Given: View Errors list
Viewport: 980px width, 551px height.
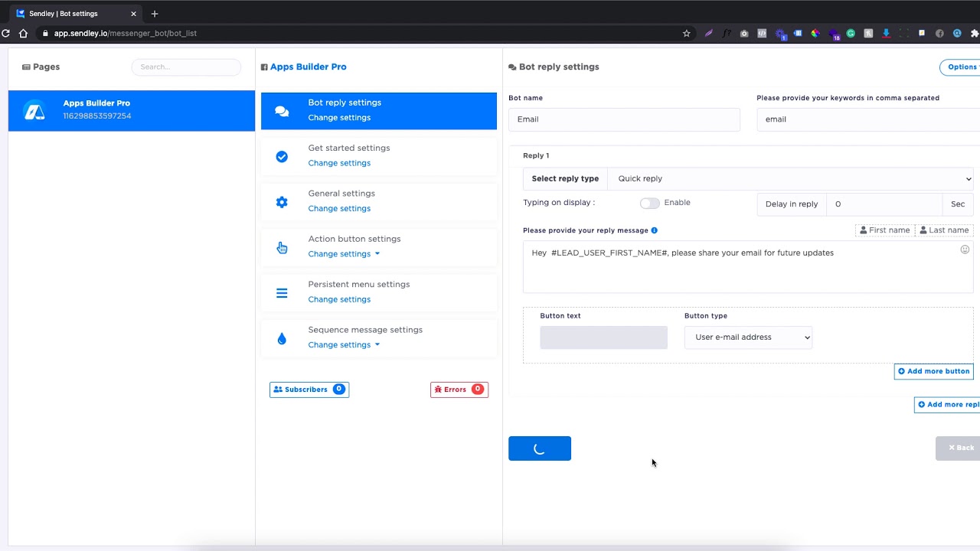Looking at the screenshot, I should point(459,390).
